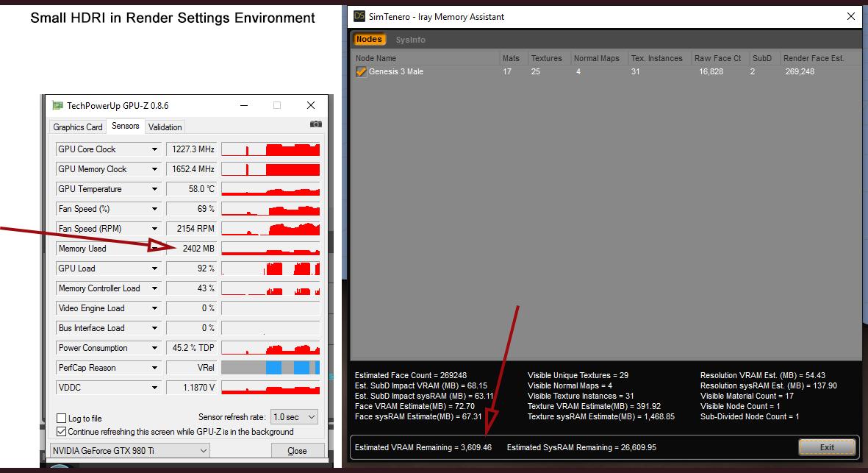Sort by Tex. Instances column header
The width and height of the screenshot is (868, 473).
click(x=659, y=58)
